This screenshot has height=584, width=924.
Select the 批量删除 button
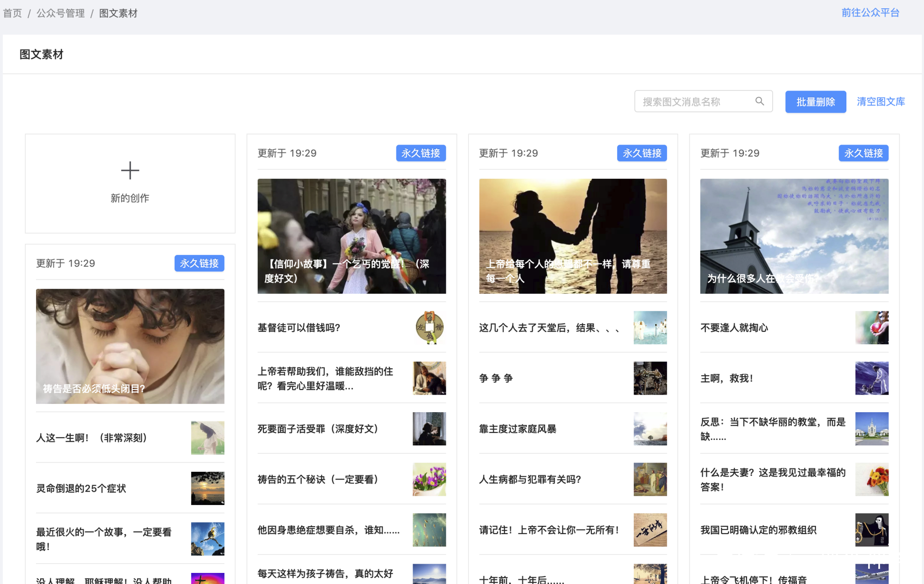[815, 102]
